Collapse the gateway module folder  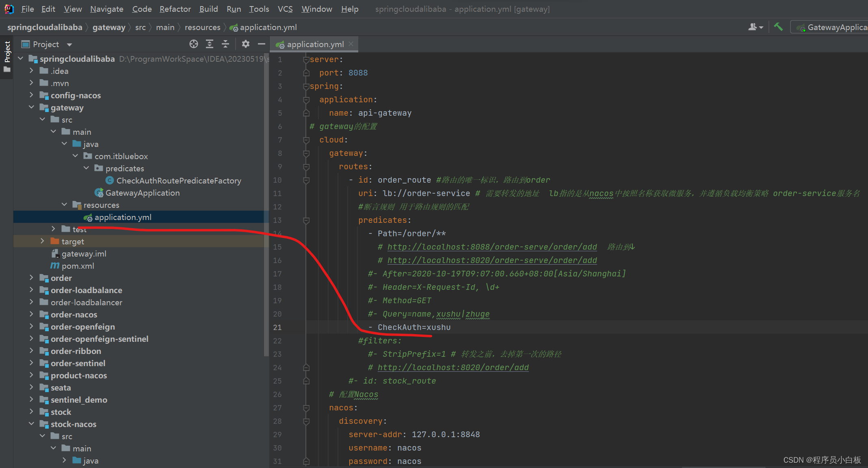tap(31, 107)
